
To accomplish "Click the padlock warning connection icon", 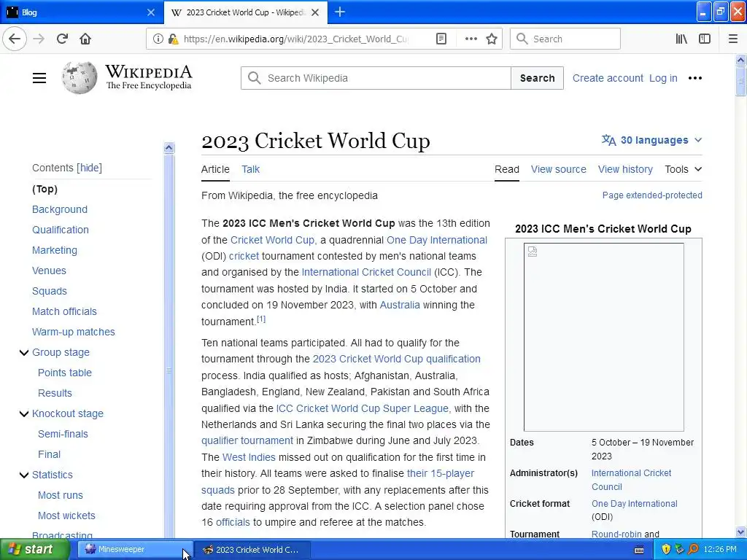I will point(174,39).
